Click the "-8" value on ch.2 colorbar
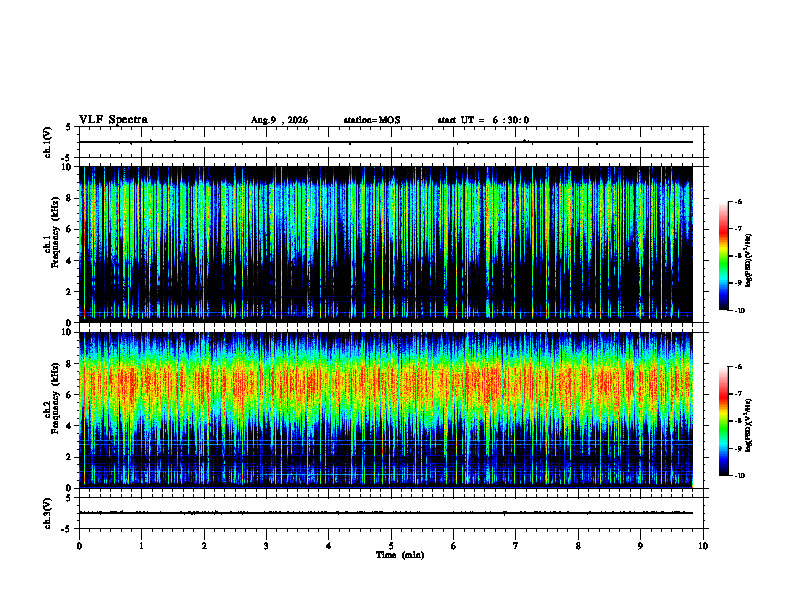Viewport: 792px width, 612px height. click(738, 421)
